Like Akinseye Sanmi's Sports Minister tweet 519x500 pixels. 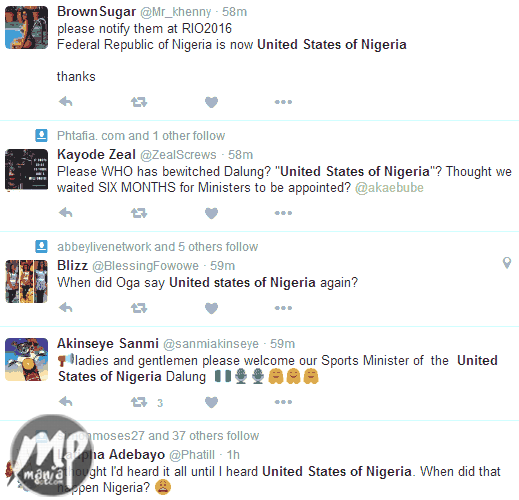(x=211, y=402)
